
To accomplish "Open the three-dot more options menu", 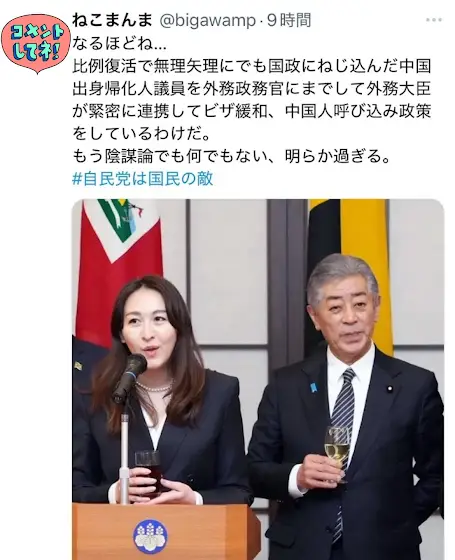I will tap(434, 20).
